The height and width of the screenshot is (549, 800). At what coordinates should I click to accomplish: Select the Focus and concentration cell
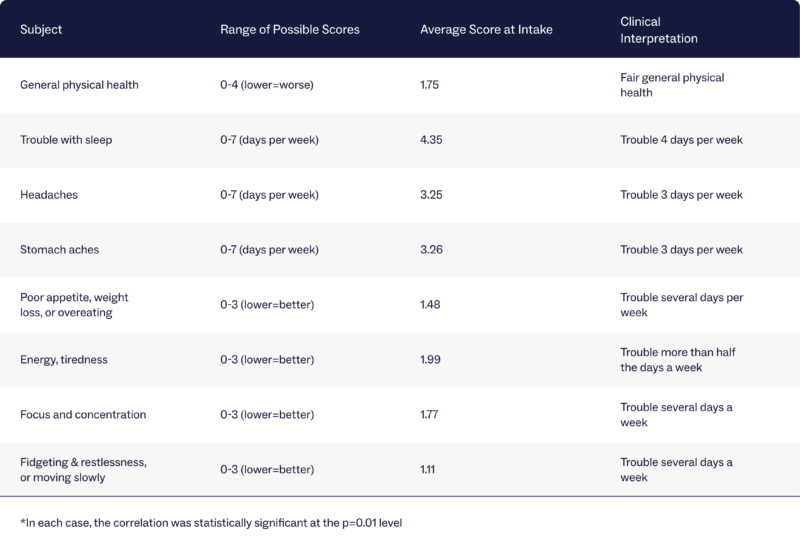83,414
